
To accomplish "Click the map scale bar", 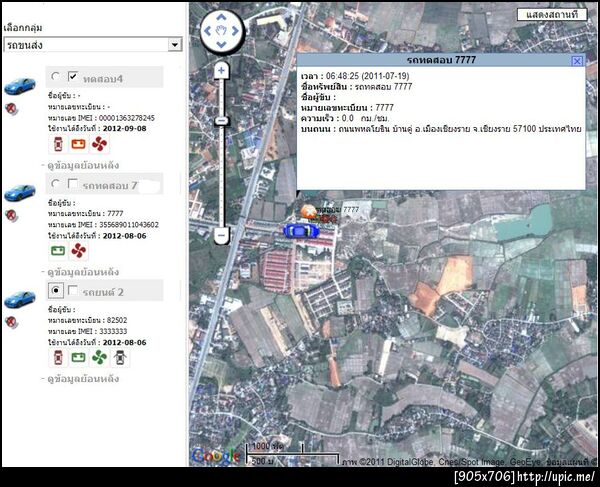I will pos(292,454).
